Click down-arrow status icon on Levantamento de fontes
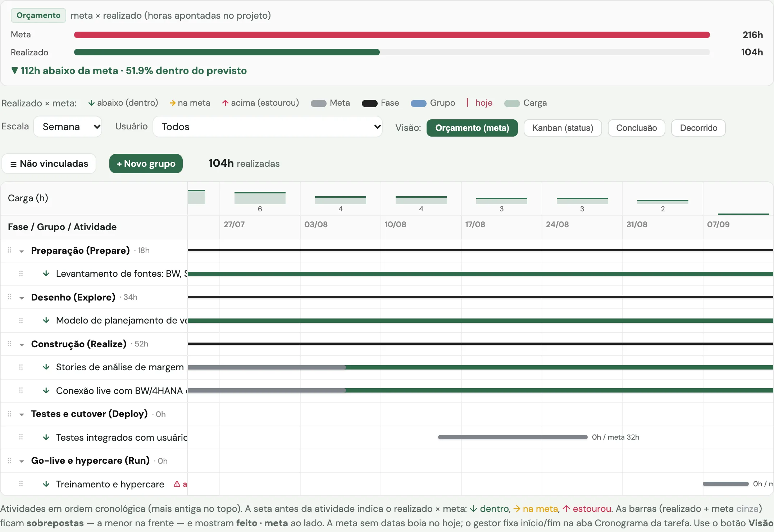Viewport: 774px width, 532px height. pyautogui.click(x=46, y=274)
